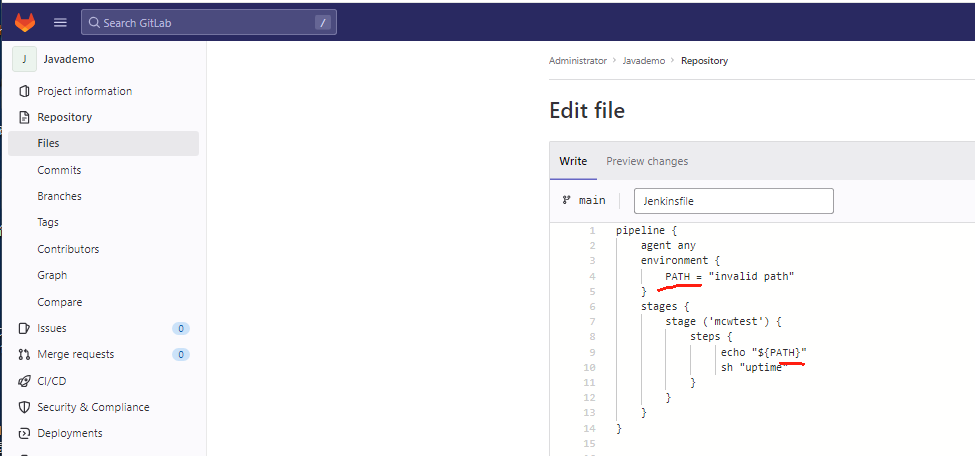Click the Merge requests icon
Screen dimensions: 975x456
point(24,355)
